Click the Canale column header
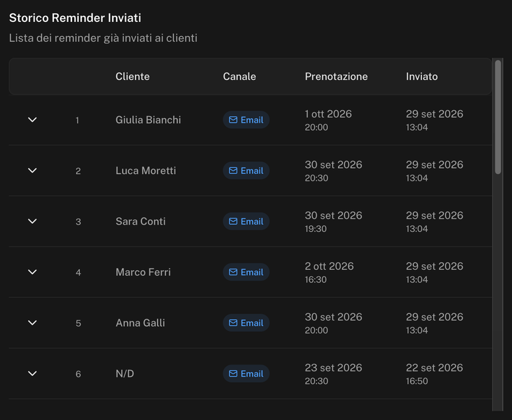Image resolution: width=512 pixels, height=420 pixels. 239,77
